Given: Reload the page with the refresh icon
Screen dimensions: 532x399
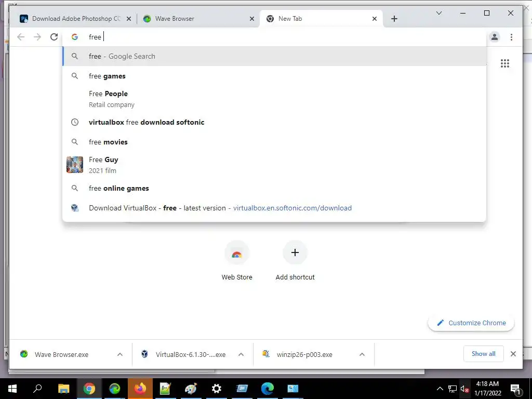Looking at the screenshot, I should [54, 37].
